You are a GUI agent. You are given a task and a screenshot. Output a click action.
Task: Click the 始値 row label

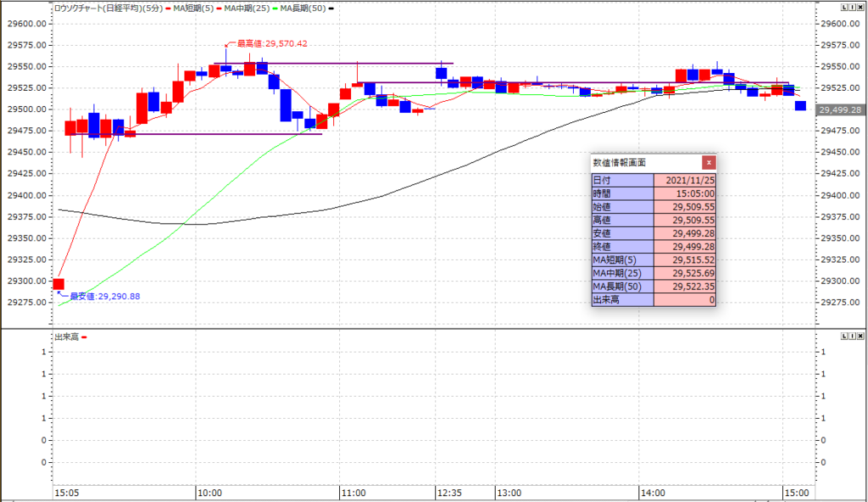(x=623, y=207)
